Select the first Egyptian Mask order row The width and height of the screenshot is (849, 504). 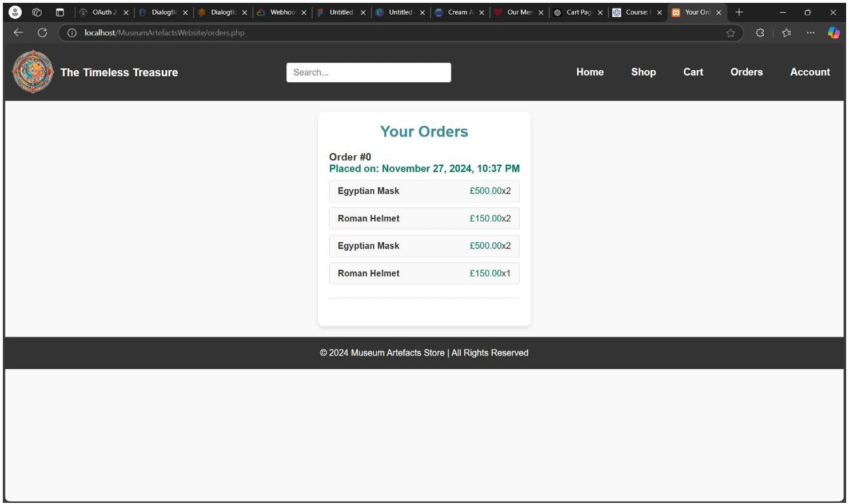coord(424,191)
